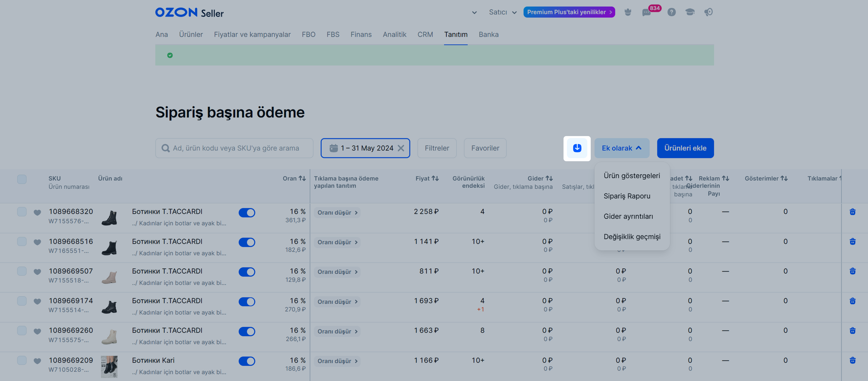Open the graduation cap training icon
The height and width of the screenshot is (381, 868).
pos(690,12)
